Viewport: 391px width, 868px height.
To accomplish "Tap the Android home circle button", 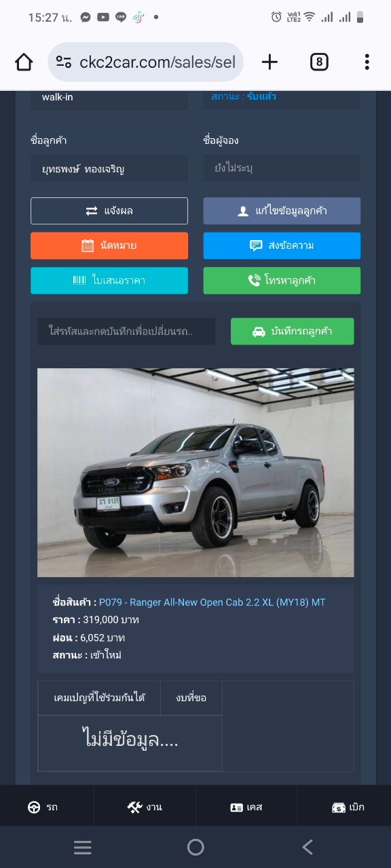I will (x=195, y=847).
